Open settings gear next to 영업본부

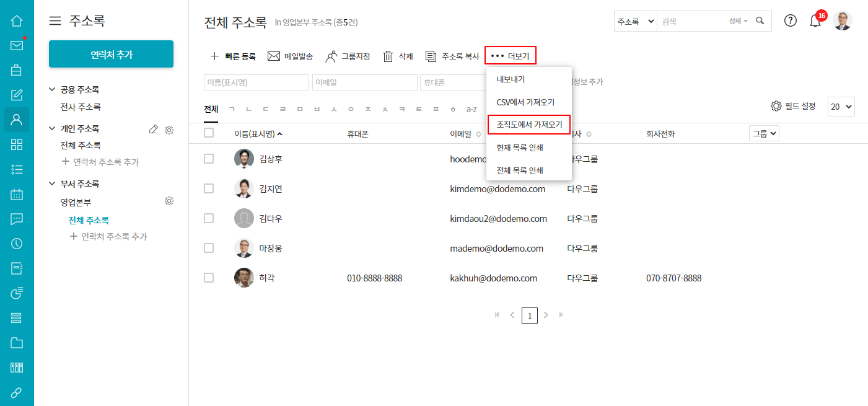pyautogui.click(x=169, y=201)
